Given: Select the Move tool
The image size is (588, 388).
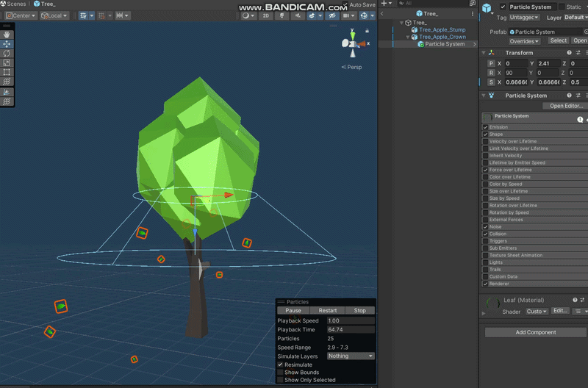Looking at the screenshot, I should tap(7, 44).
